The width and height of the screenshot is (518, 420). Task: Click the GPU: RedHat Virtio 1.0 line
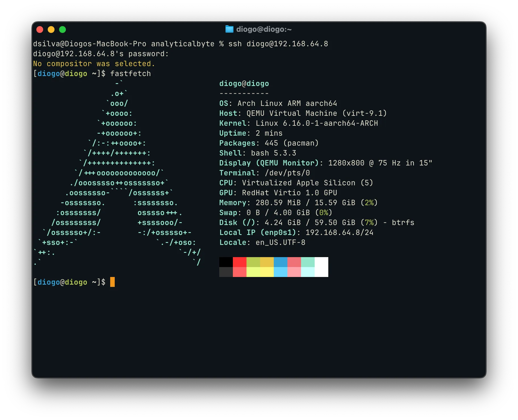(x=278, y=193)
